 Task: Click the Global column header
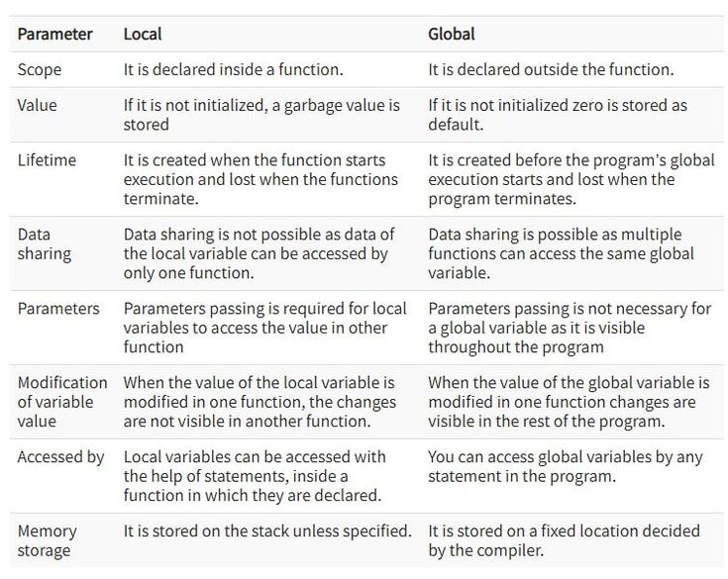click(451, 34)
